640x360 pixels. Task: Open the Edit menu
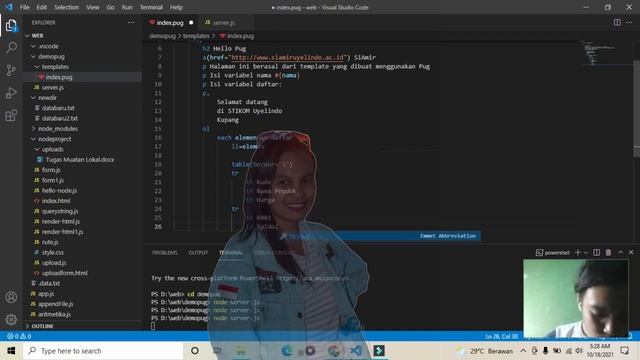[42, 7]
